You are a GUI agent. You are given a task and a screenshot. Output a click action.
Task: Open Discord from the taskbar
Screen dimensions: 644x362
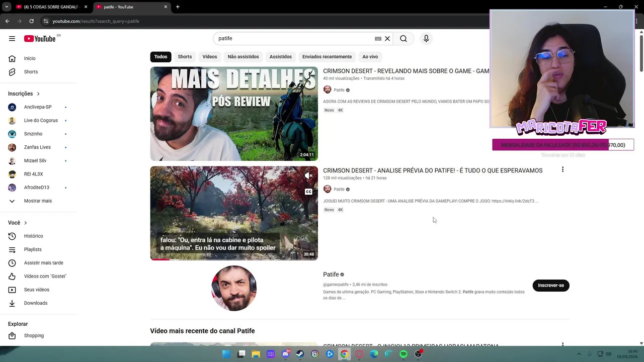285,354
